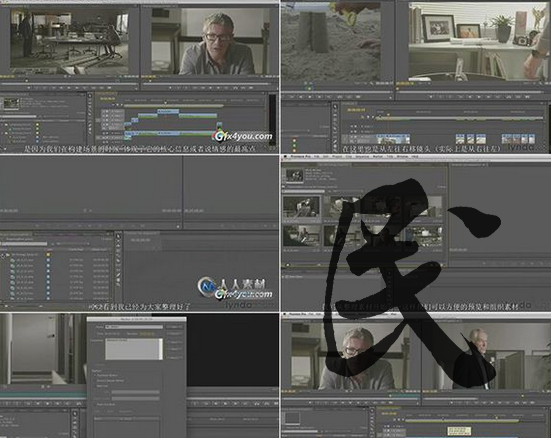Select clip preview thumbnail in office-scene Project panel
The width and height of the screenshot is (551, 438).
click(x=11, y=103)
